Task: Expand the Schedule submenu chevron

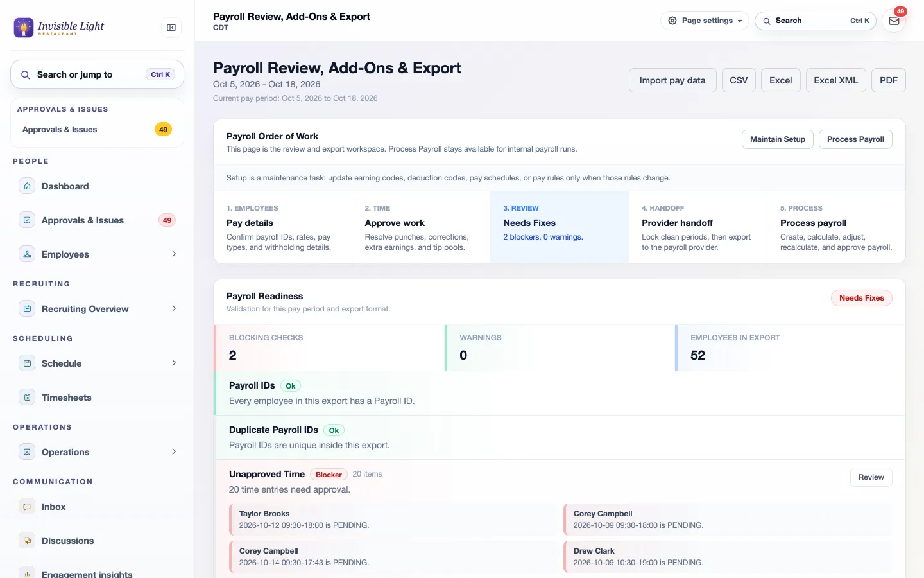Action: click(174, 363)
